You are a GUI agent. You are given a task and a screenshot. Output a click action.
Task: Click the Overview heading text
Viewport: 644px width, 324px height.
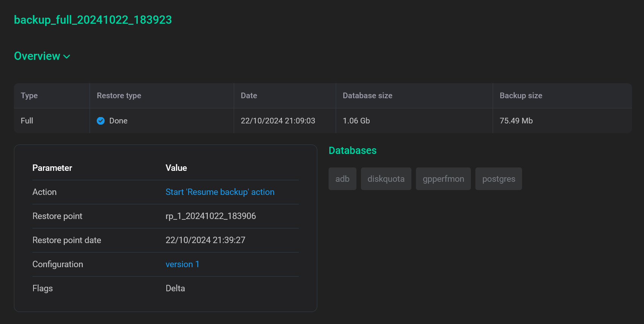tap(37, 56)
